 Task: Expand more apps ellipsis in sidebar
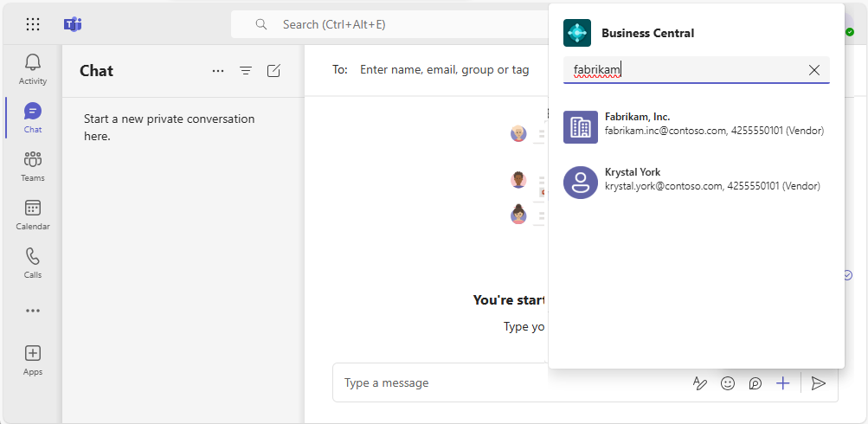33,311
